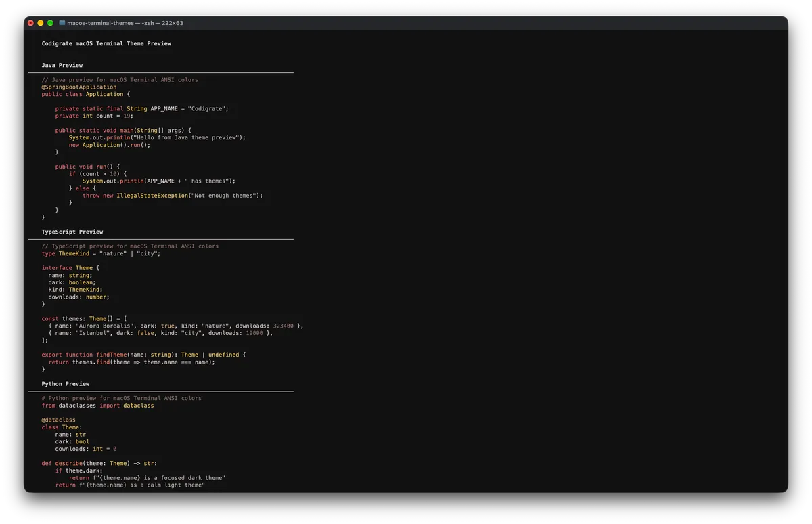Click the field "dark: boolean;"
The image size is (812, 524).
tap(72, 282)
